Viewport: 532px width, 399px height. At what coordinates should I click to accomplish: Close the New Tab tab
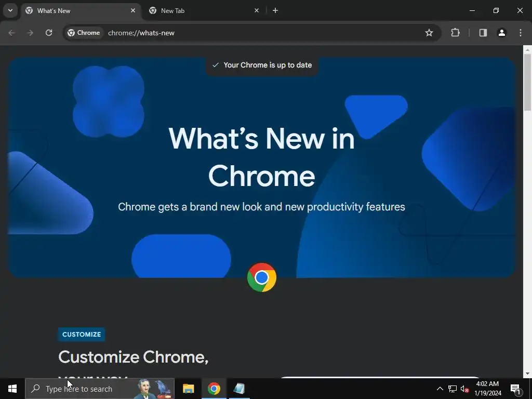click(257, 10)
